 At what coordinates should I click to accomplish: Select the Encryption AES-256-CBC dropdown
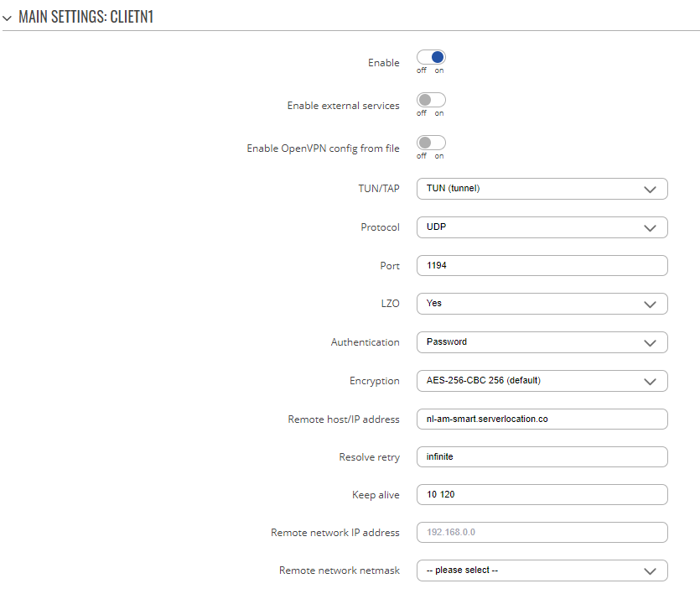pos(542,381)
